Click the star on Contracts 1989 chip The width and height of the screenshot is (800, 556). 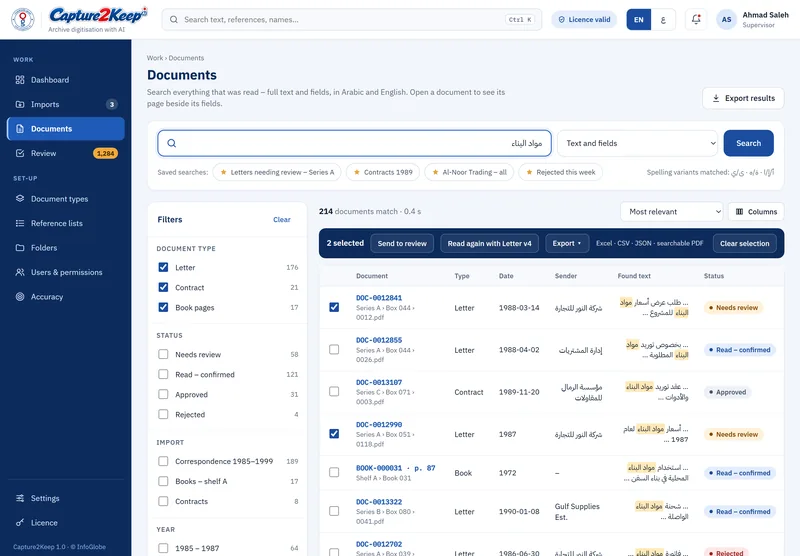click(x=357, y=172)
